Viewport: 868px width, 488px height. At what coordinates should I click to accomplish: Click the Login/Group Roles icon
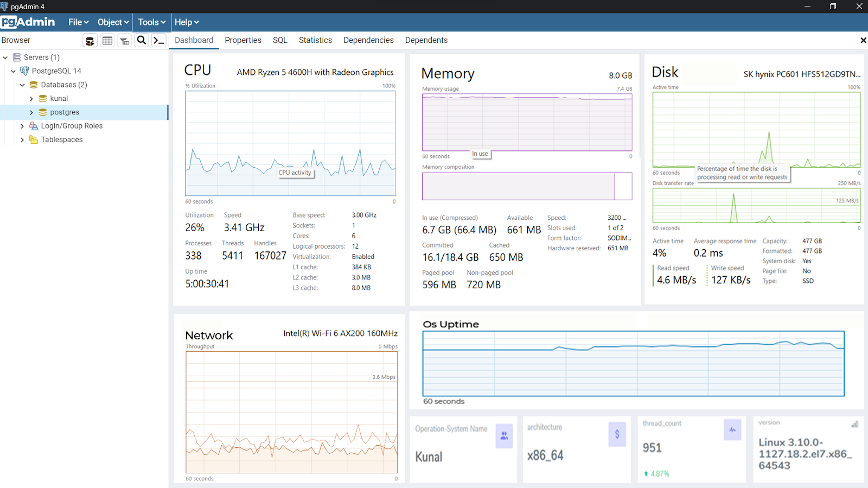click(x=34, y=126)
